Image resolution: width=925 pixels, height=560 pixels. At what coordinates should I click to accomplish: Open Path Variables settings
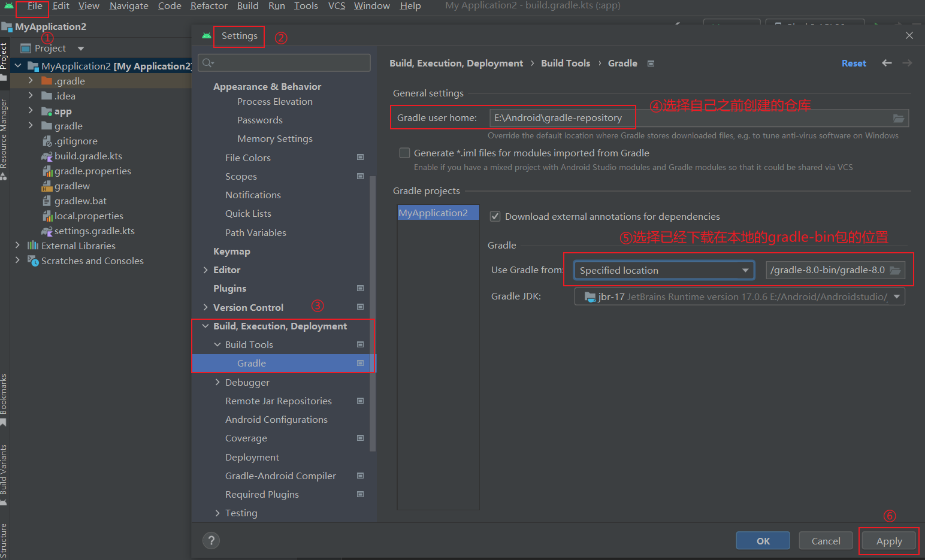click(x=256, y=232)
